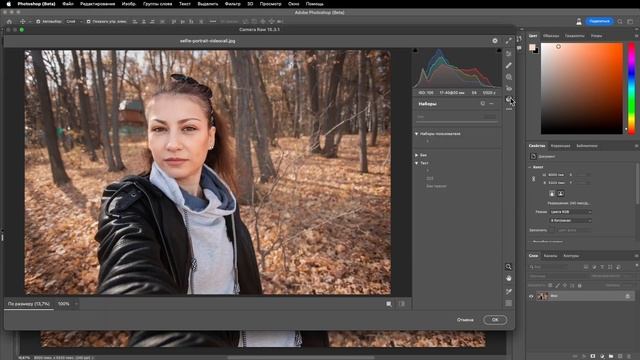The image size is (640, 360).
Task: Click the landscape canvas orientation icon
Action: 560,193
